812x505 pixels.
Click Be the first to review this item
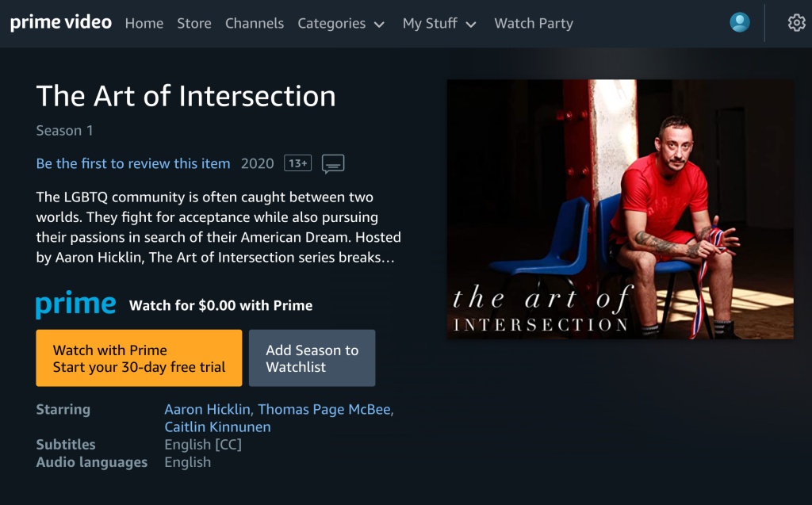pyautogui.click(x=132, y=163)
